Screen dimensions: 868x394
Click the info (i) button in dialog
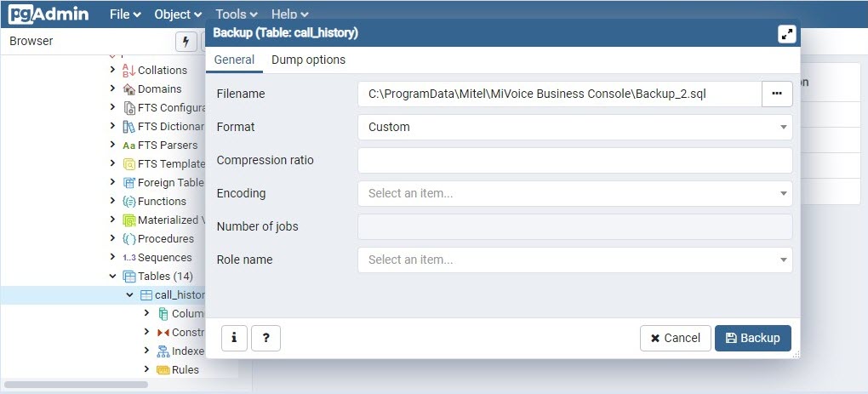tap(234, 338)
